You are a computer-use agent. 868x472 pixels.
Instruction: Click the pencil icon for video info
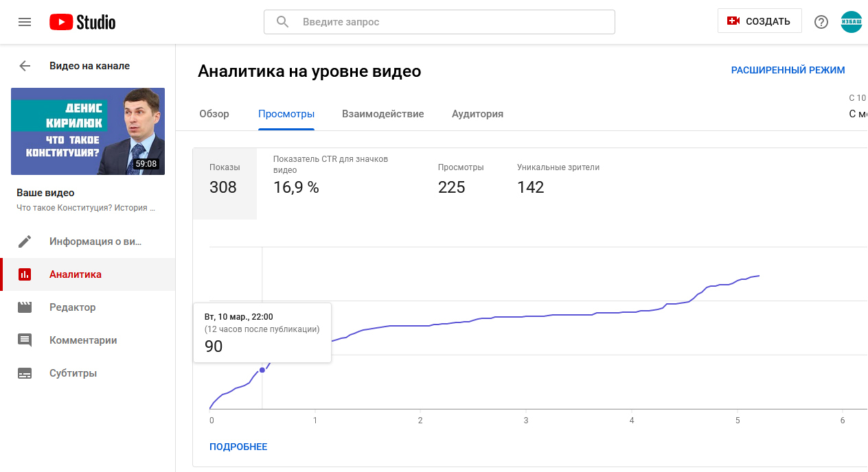coord(25,241)
